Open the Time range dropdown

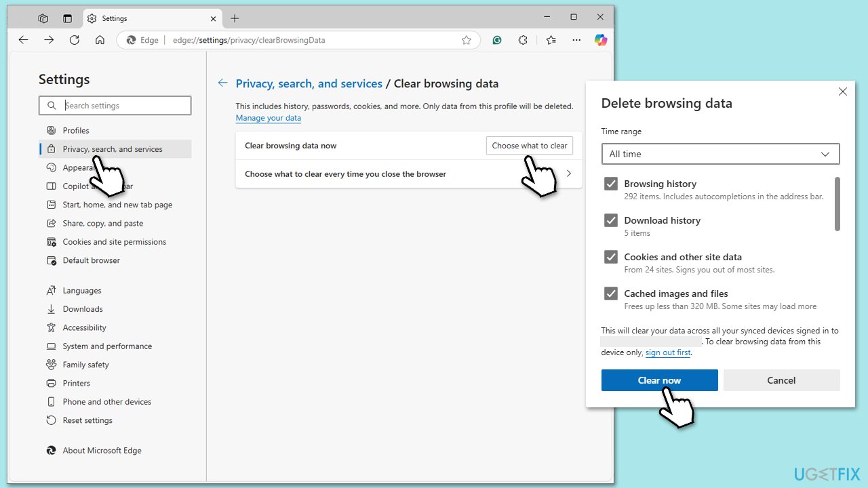click(720, 154)
